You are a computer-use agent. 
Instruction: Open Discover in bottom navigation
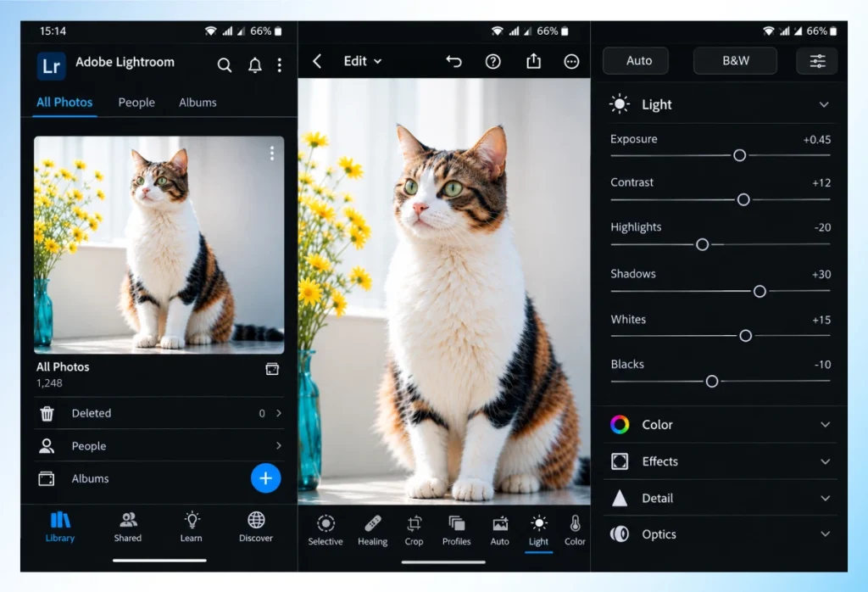(256, 527)
